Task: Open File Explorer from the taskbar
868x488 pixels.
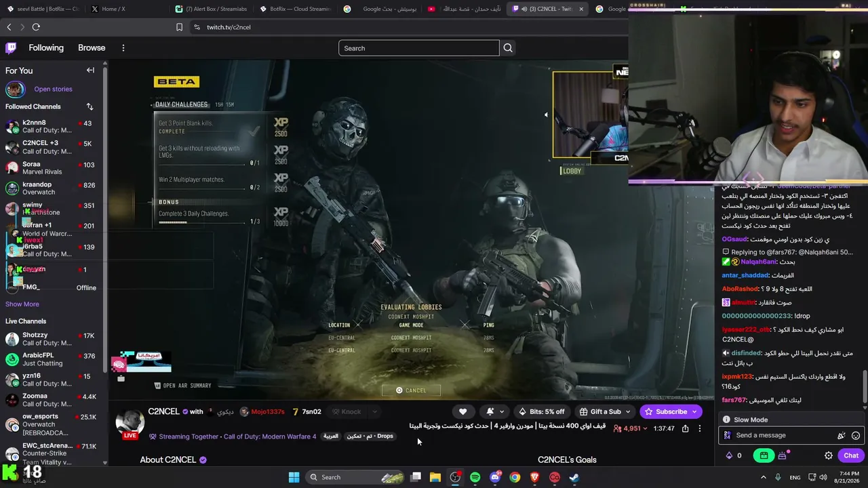Action: pyautogui.click(x=435, y=477)
